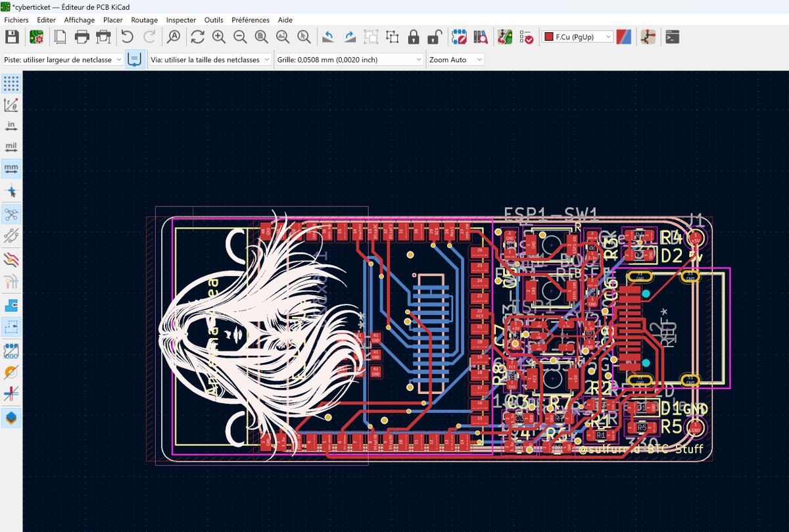Open the Placer menu
789x532 pixels.
113,20
